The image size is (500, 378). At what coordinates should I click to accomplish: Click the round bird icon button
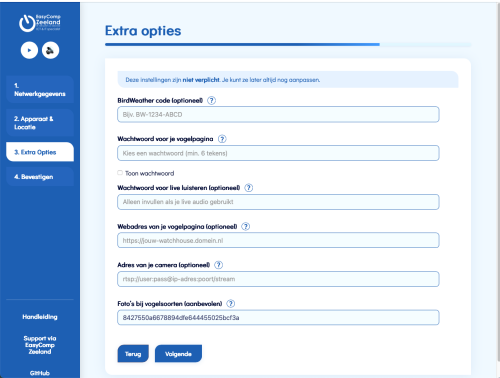pos(50,50)
